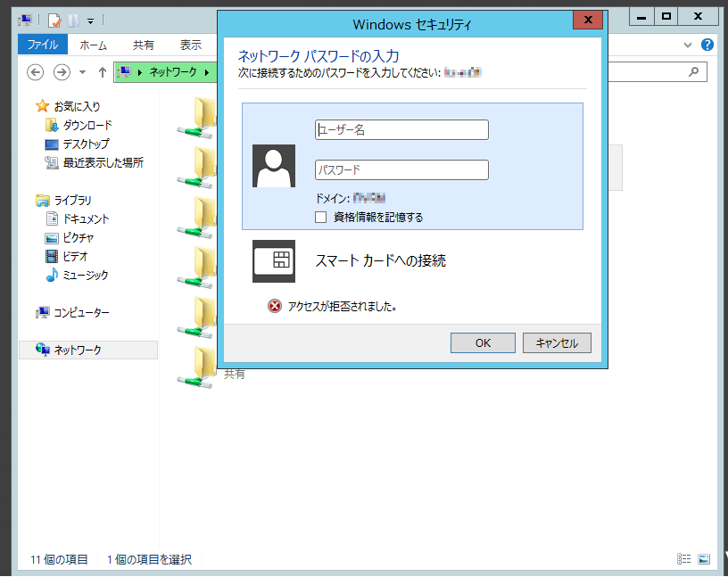Select ピクチャ library
Screen dimensions: 728x577
[78, 238]
